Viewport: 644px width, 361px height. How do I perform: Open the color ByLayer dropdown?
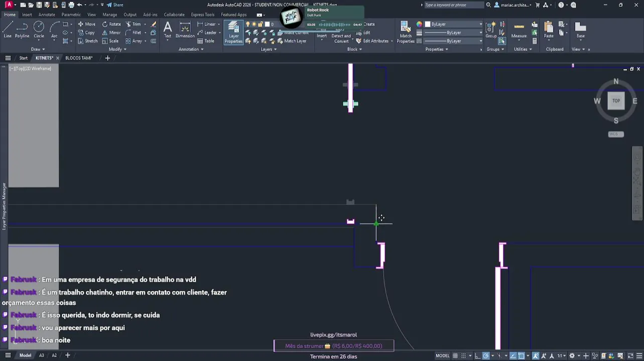pyautogui.click(x=453, y=24)
